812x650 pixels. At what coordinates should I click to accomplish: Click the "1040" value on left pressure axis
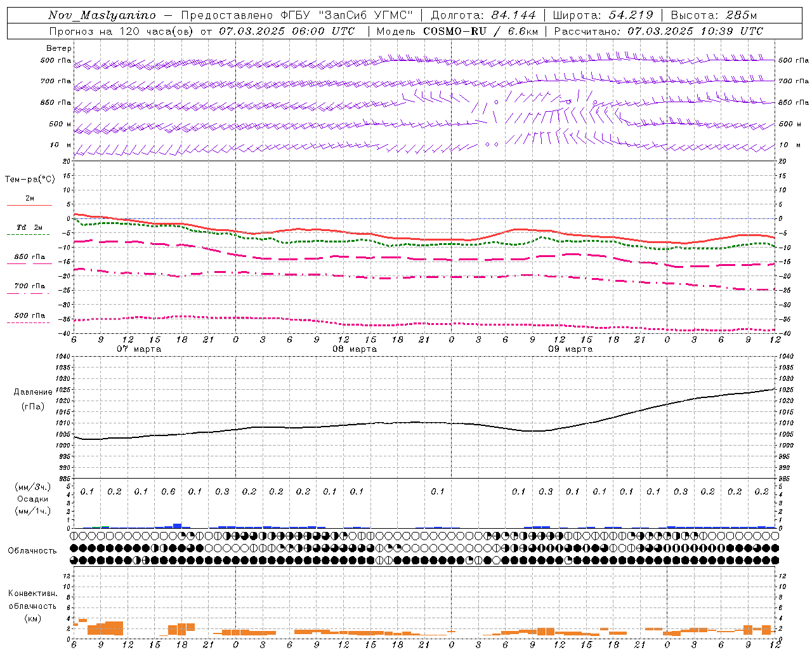[x=63, y=357]
